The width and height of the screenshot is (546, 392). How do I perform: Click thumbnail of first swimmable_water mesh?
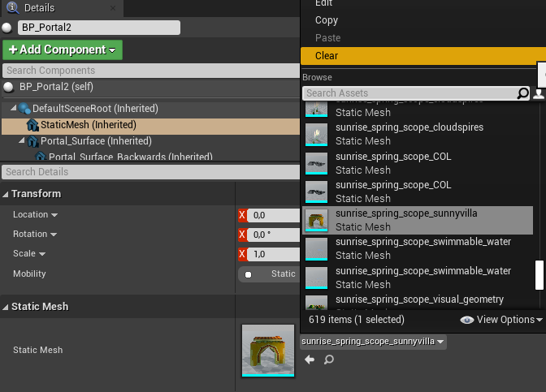pos(317,249)
